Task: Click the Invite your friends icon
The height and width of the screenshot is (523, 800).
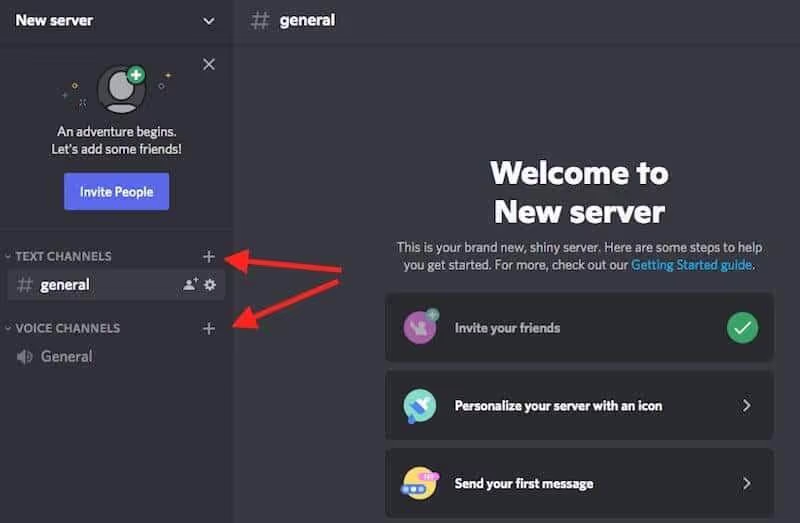Action: 421,327
